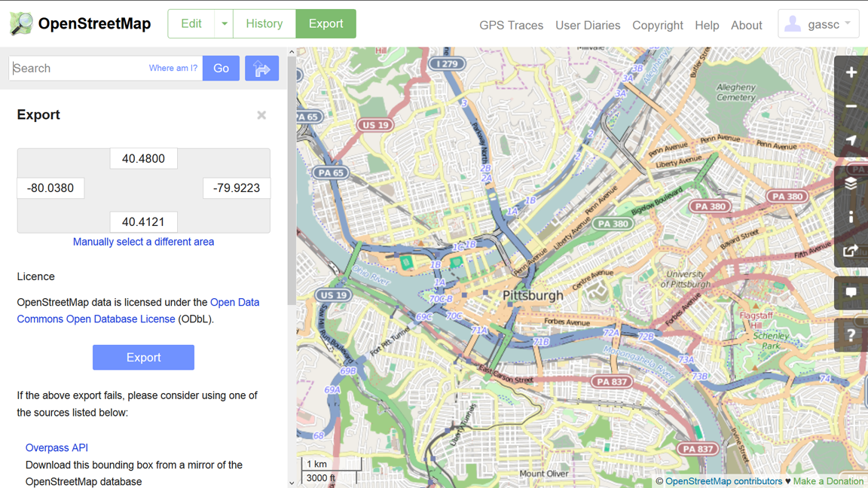Click the Bigelow Boulevard label
This screenshot has width=868, height=488.
click(657, 200)
